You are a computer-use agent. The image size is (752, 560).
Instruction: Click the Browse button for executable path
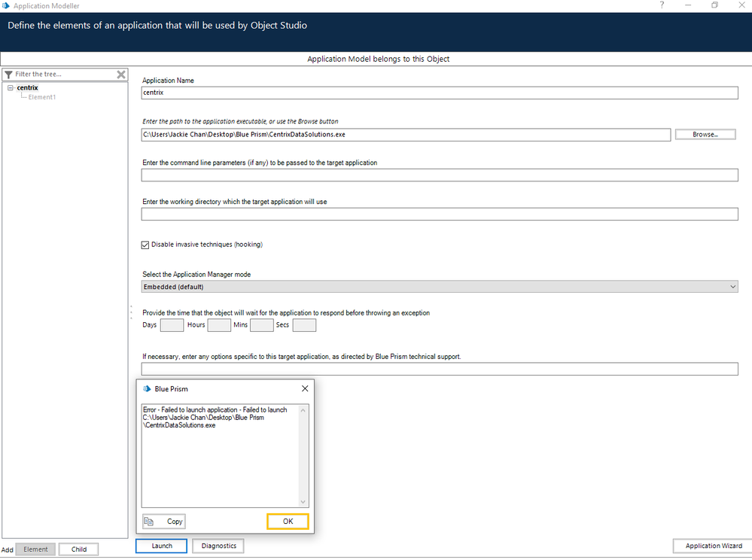click(x=705, y=135)
